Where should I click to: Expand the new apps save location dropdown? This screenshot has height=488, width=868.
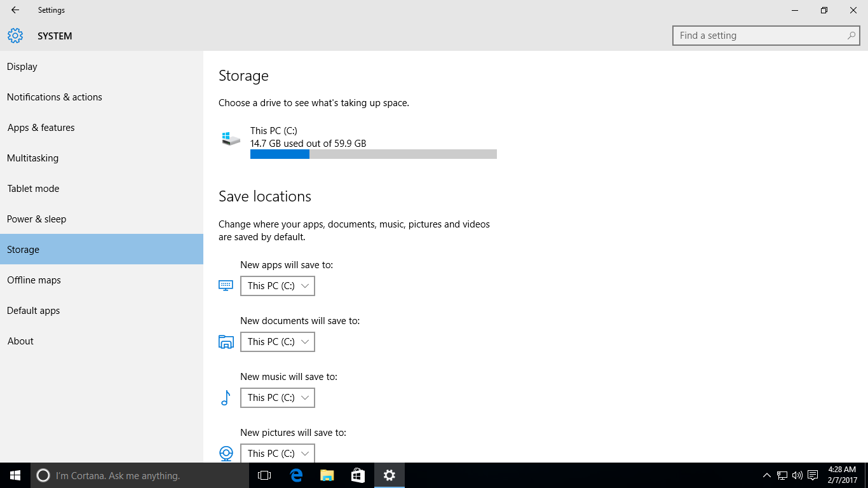tap(278, 286)
